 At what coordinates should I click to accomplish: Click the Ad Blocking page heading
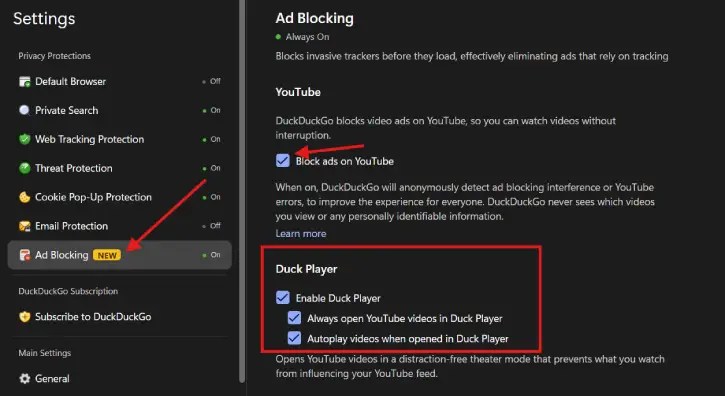click(x=314, y=19)
